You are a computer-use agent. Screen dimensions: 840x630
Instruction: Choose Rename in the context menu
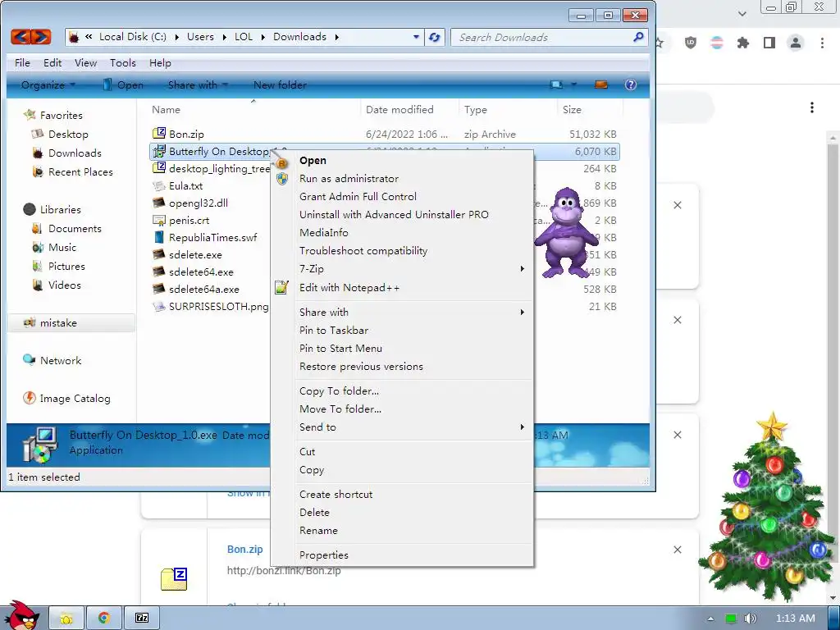coord(318,531)
